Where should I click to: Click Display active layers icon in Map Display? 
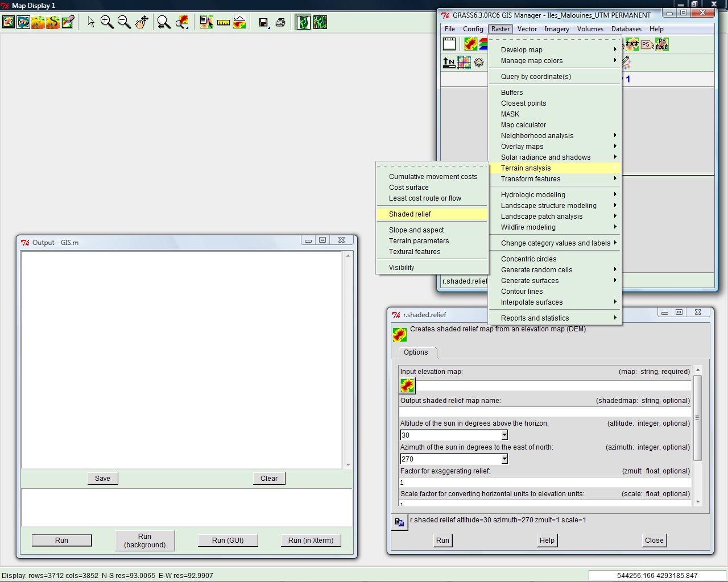[9, 22]
